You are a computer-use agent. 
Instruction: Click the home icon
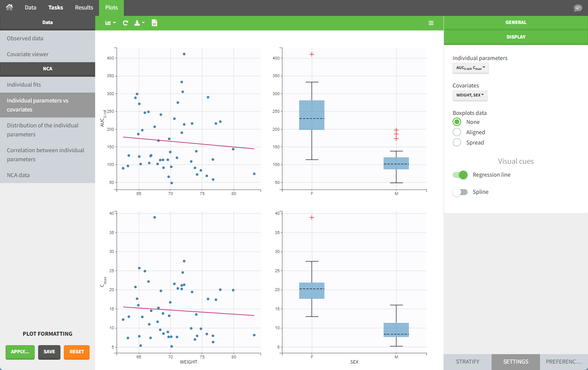[9, 7]
